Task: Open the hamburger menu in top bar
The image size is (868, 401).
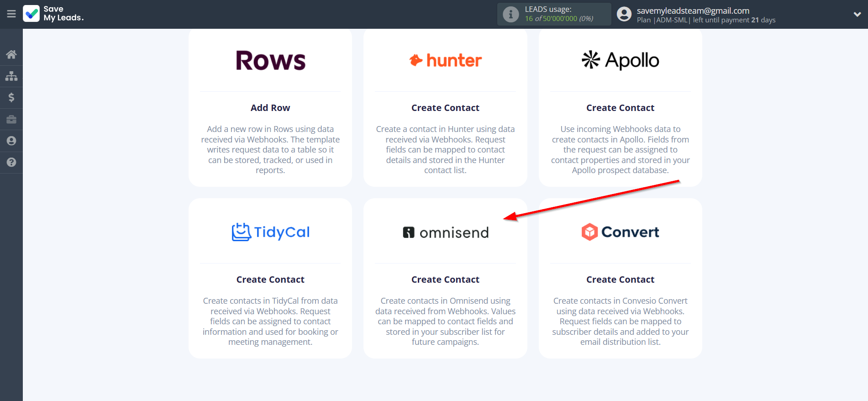Action: pyautogui.click(x=11, y=14)
